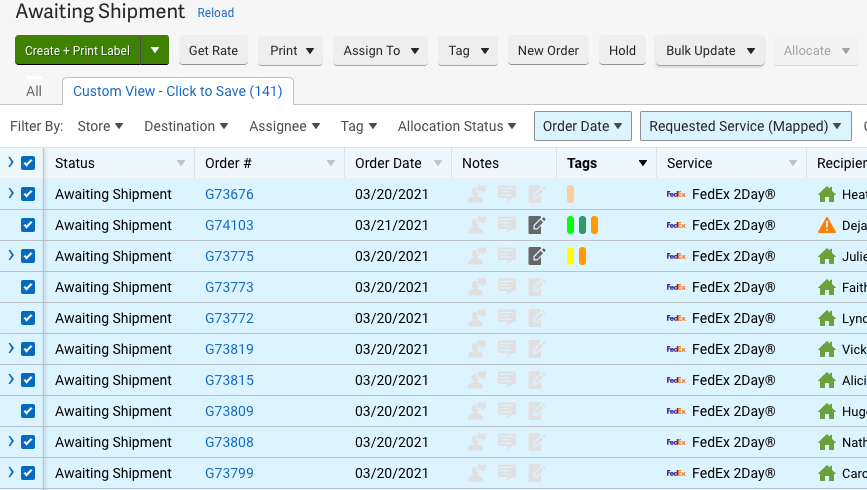
Task: Click the Tags column sort arrow
Action: coord(643,164)
